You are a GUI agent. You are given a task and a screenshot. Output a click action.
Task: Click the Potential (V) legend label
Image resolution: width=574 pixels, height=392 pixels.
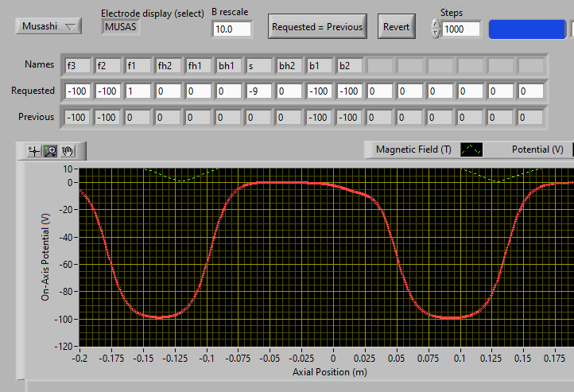coord(535,149)
